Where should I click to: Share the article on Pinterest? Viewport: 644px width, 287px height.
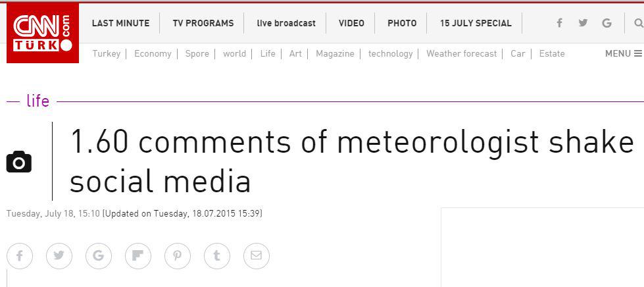point(178,256)
